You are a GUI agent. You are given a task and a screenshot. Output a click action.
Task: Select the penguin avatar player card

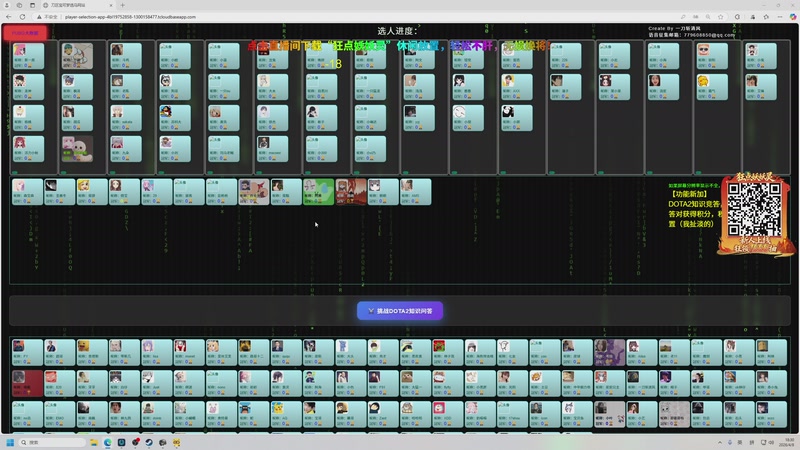pos(175,118)
